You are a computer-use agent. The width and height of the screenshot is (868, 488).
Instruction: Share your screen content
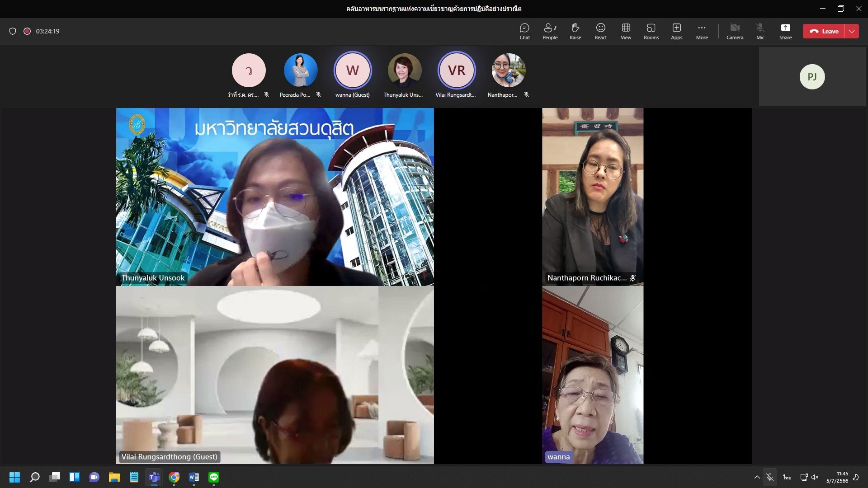785,31
